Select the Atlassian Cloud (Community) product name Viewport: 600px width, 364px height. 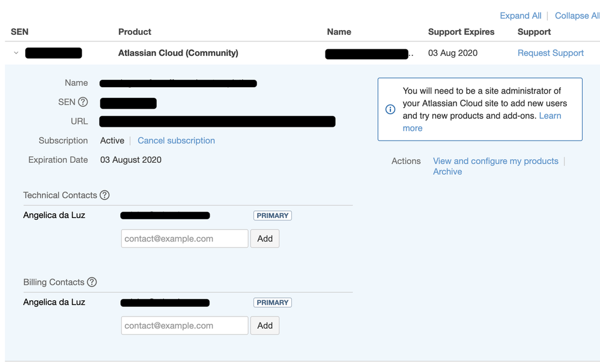(178, 53)
